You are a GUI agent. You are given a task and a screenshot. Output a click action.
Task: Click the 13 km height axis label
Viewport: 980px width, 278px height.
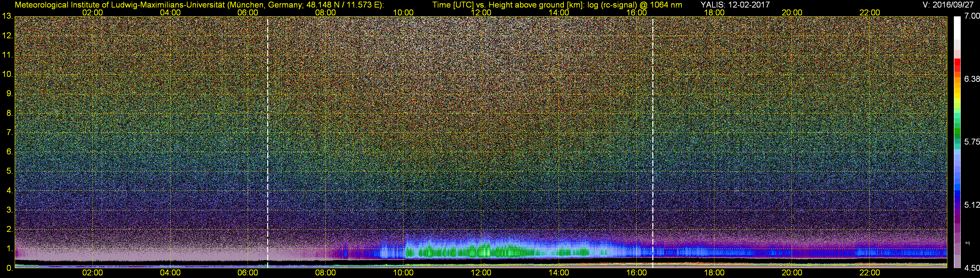pyautogui.click(x=7, y=16)
